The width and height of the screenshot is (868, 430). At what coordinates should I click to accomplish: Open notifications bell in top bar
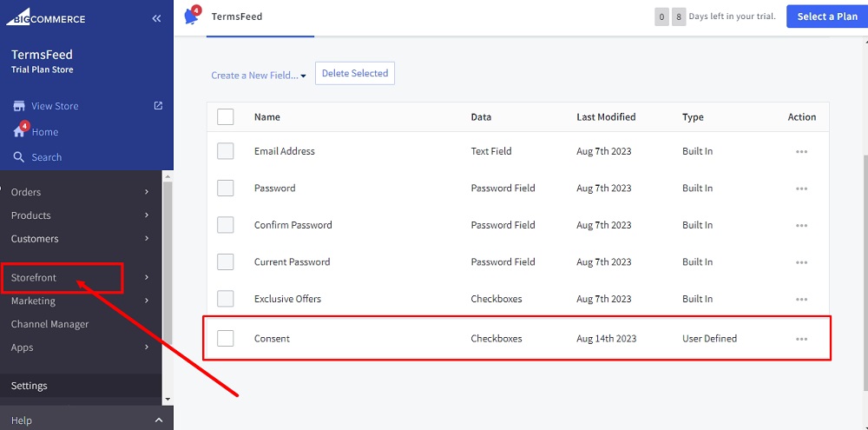[x=192, y=16]
